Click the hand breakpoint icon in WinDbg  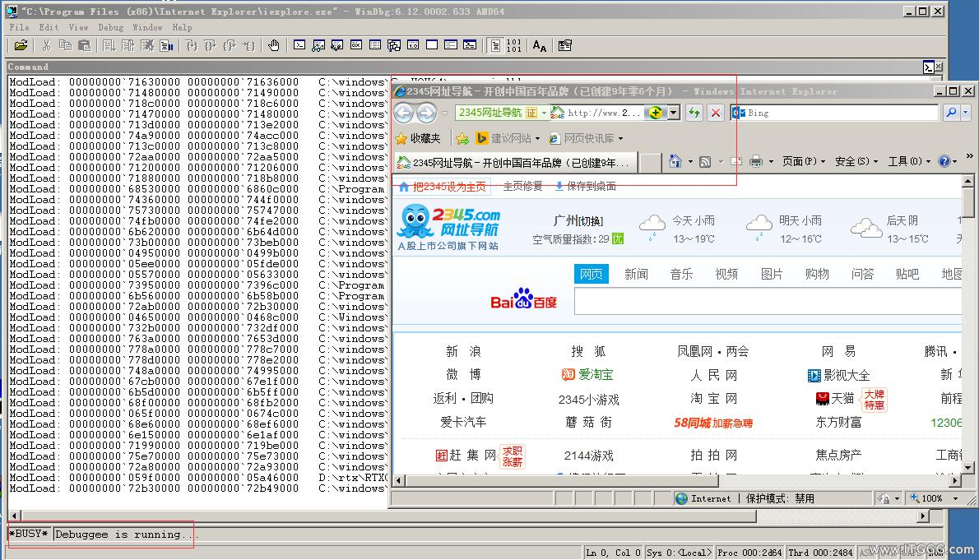point(273,45)
